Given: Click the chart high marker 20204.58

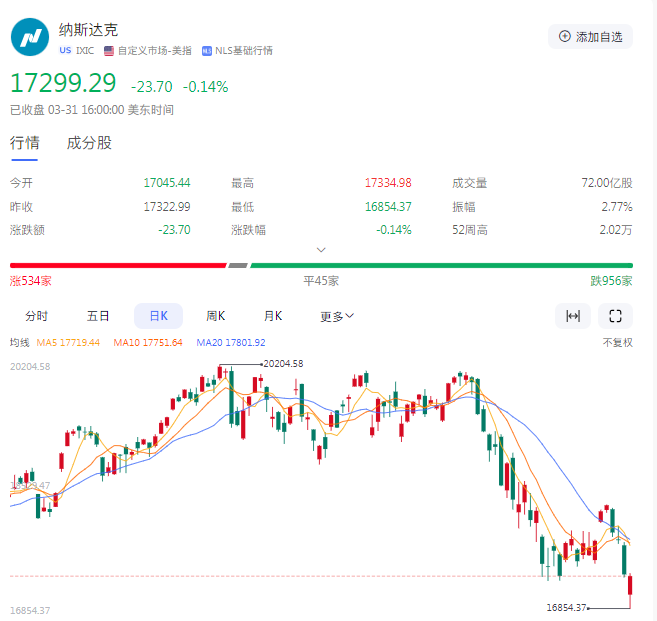Looking at the screenshot, I should pyautogui.click(x=283, y=364).
